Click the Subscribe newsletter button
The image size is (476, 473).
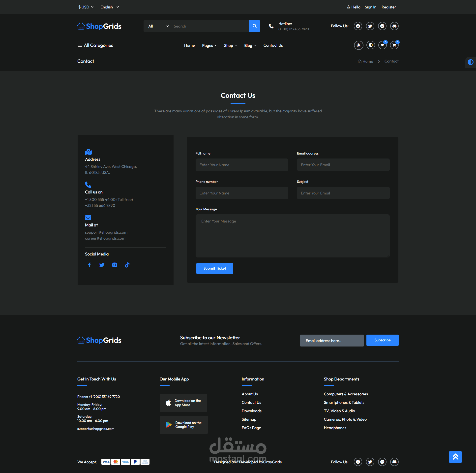(382, 340)
